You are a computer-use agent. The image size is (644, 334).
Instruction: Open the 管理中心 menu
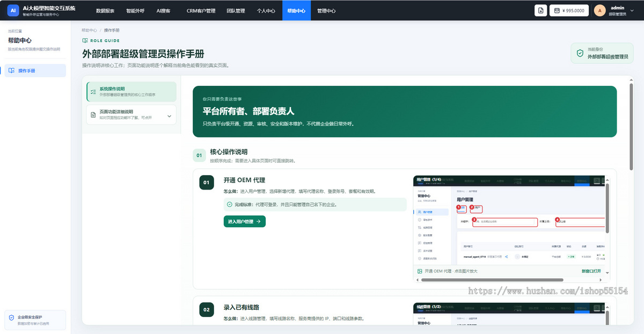[326, 11]
